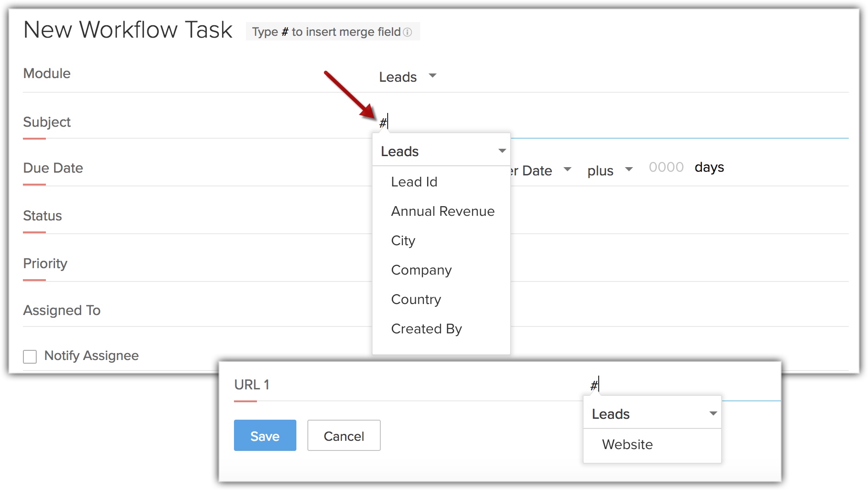Enable the Notify Assignee checkbox

click(30, 356)
